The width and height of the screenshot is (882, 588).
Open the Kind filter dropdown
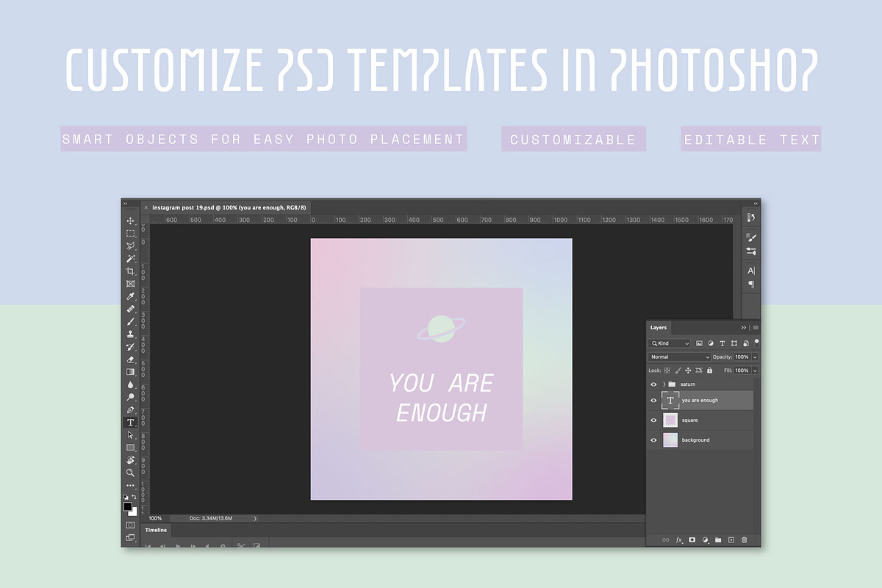click(670, 343)
